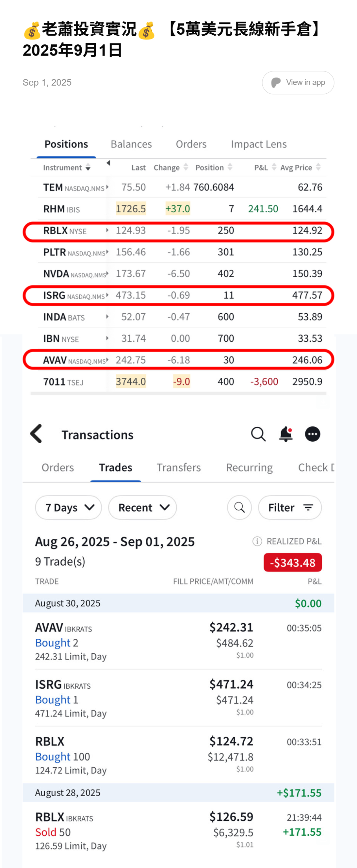
Task: Open the 7 Days range dropdown
Action: [x=68, y=507]
